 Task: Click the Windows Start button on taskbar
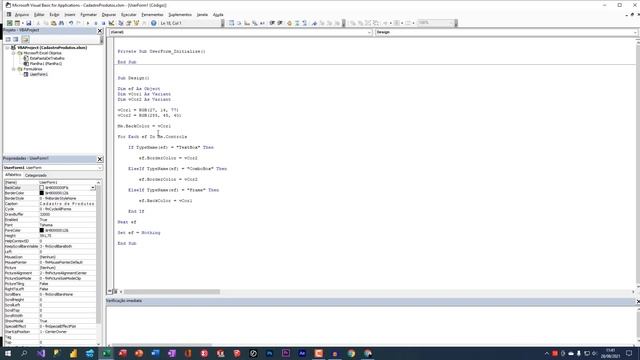(x=8, y=353)
